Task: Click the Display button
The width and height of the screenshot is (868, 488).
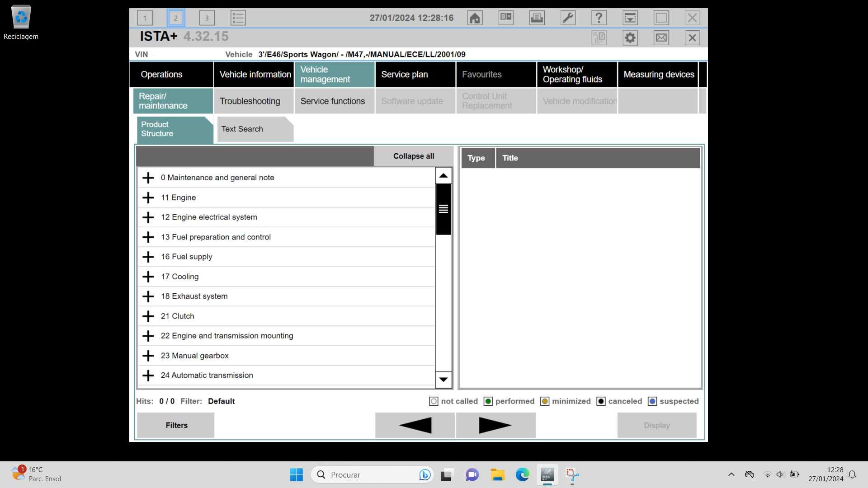Action: (657, 425)
